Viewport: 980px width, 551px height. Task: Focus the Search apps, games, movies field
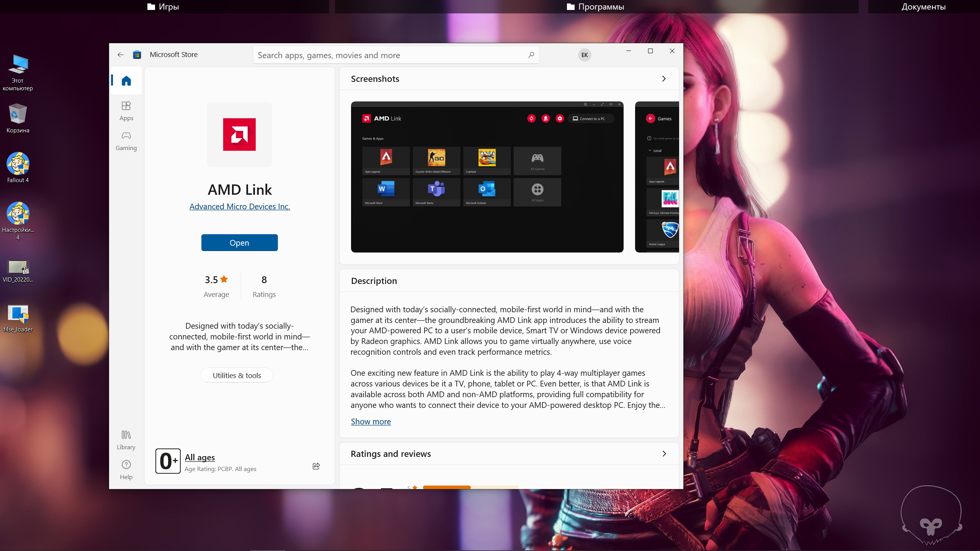coord(396,55)
